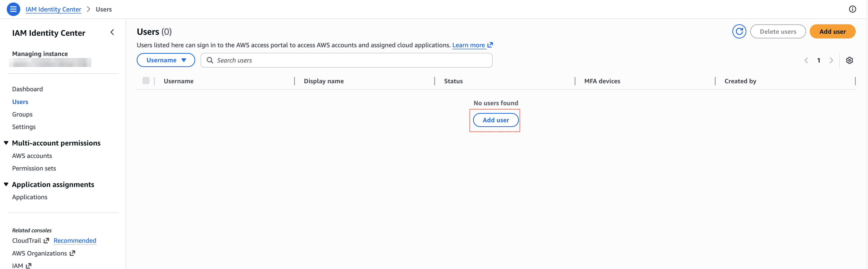This screenshot has height=269, width=868.
Task: Open AWS accounts page
Action: [x=32, y=155]
